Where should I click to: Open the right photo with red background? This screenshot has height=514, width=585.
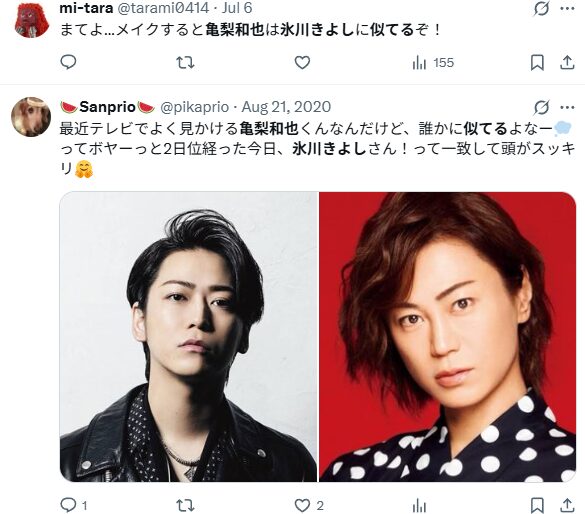coord(448,337)
